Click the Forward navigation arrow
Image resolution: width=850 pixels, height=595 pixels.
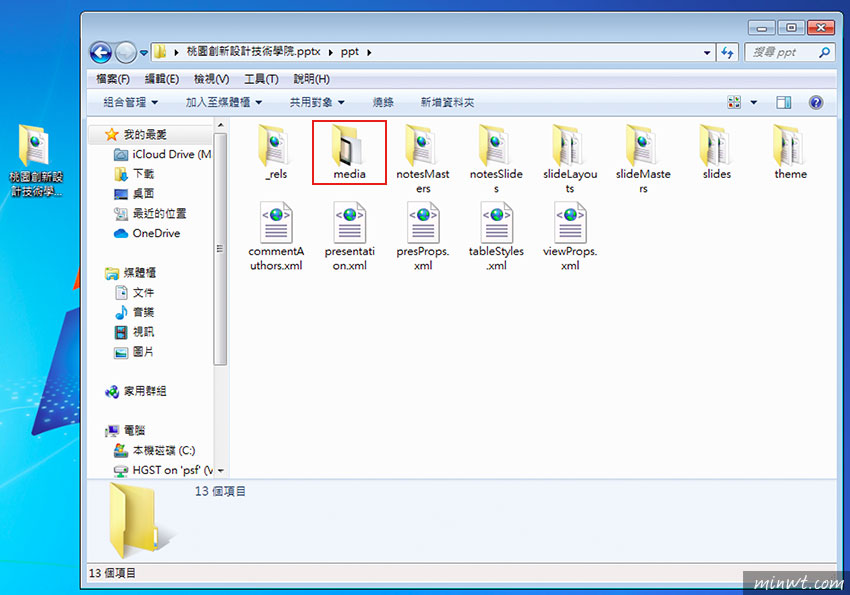click(126, 53)
